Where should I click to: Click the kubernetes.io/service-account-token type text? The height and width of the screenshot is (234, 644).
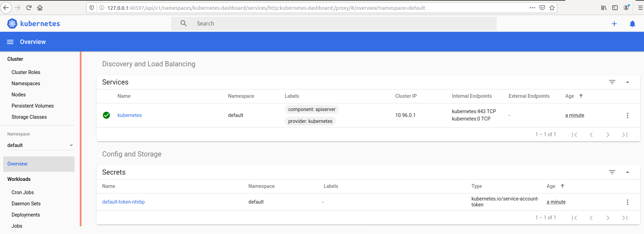505,202
